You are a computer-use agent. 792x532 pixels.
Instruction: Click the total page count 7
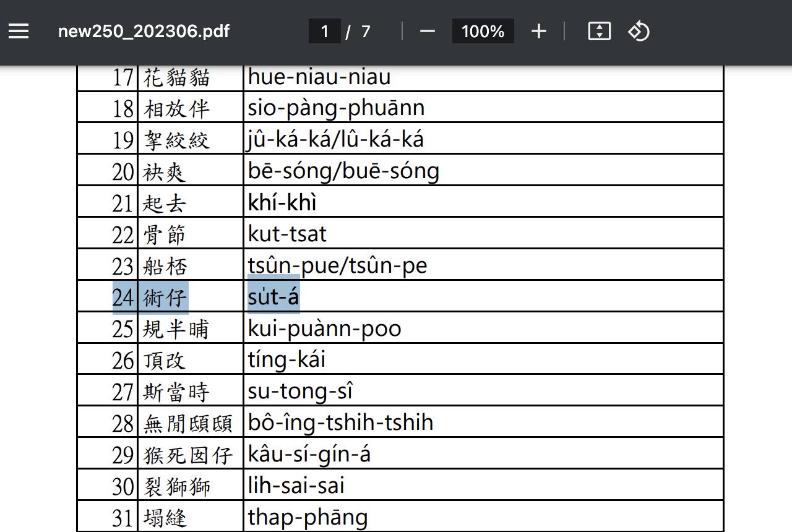pyautogui.click(x=366, y=32)
